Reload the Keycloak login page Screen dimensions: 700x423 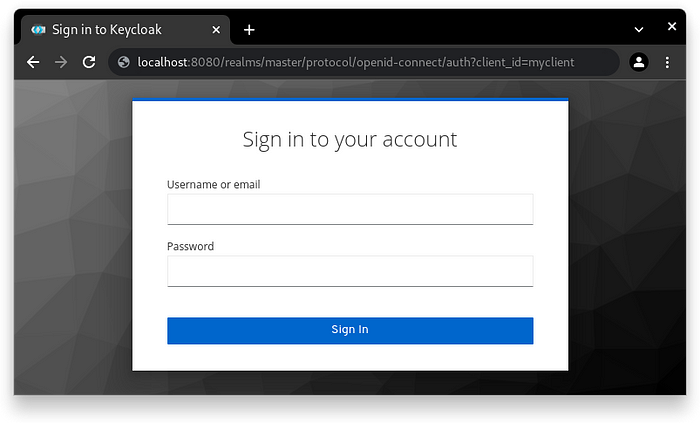click(89, 62)
